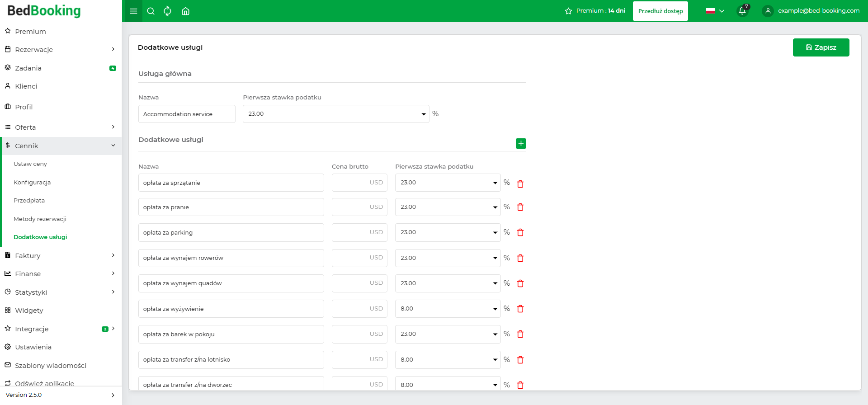Expand the Statystyki sidebar menu

pyautogui.click(x=61, y=292)
